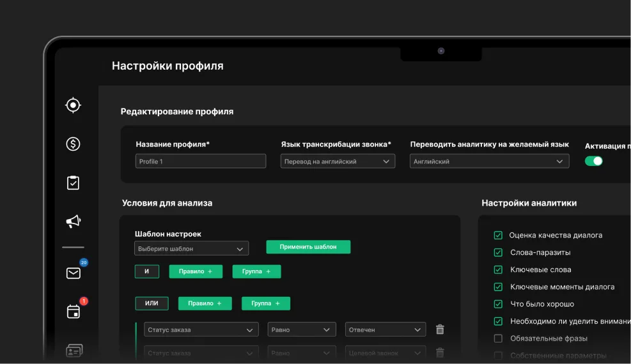The width and height of the screenshot is (631, 364).
Task: Toggle the Активация profile switch
Action: (x=593, y=161)
